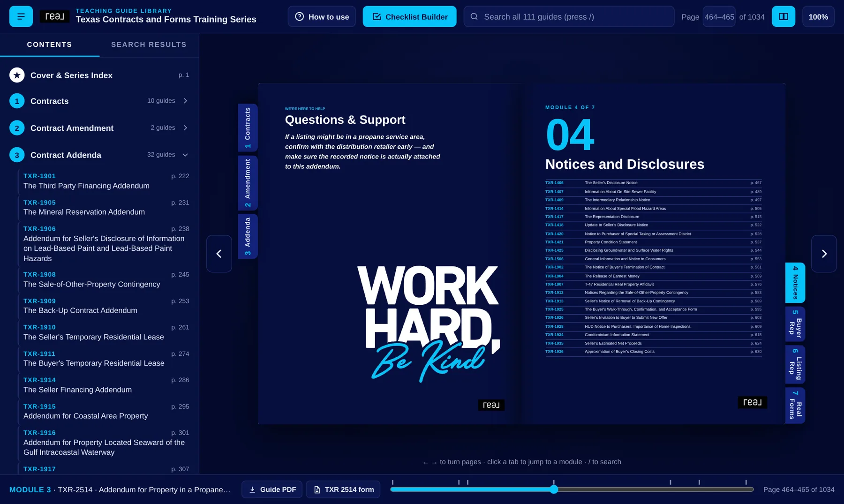The height and width of the screenshot is (504, 844).
Task: Click the number 1 Contracts module badge
Action: (x=17, y=101)
